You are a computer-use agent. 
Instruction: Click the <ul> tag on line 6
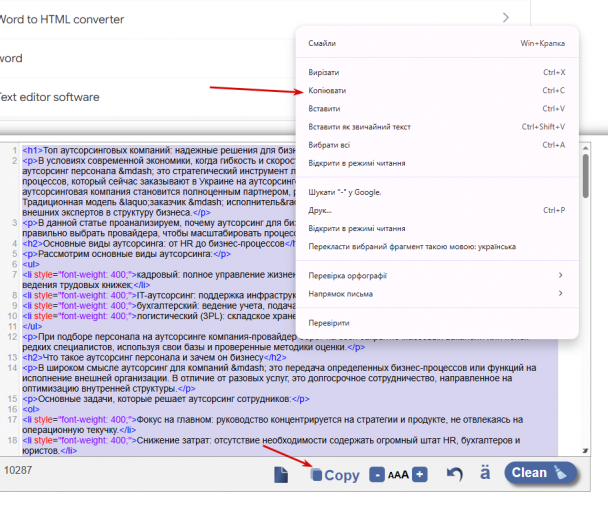coord(31,264)
